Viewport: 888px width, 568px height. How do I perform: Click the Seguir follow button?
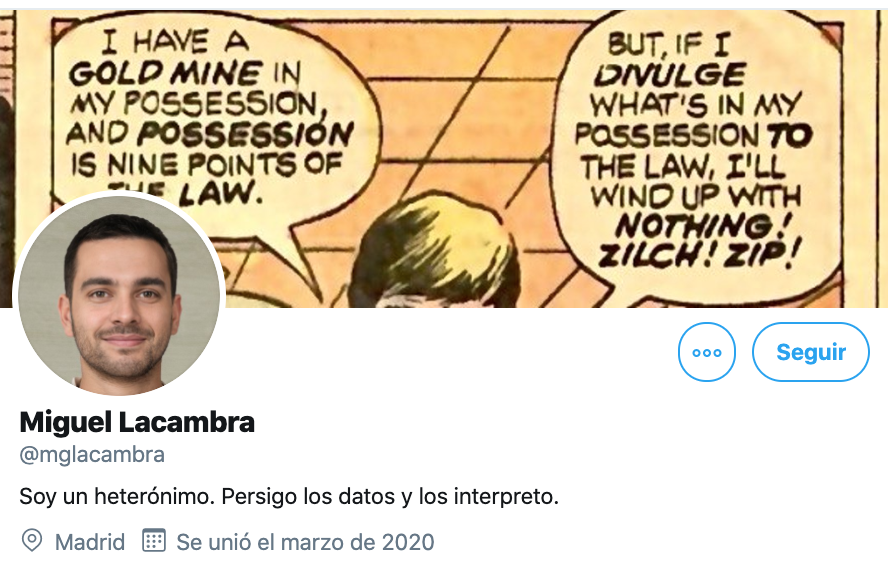pyautogui.click(x=810, y=352)
